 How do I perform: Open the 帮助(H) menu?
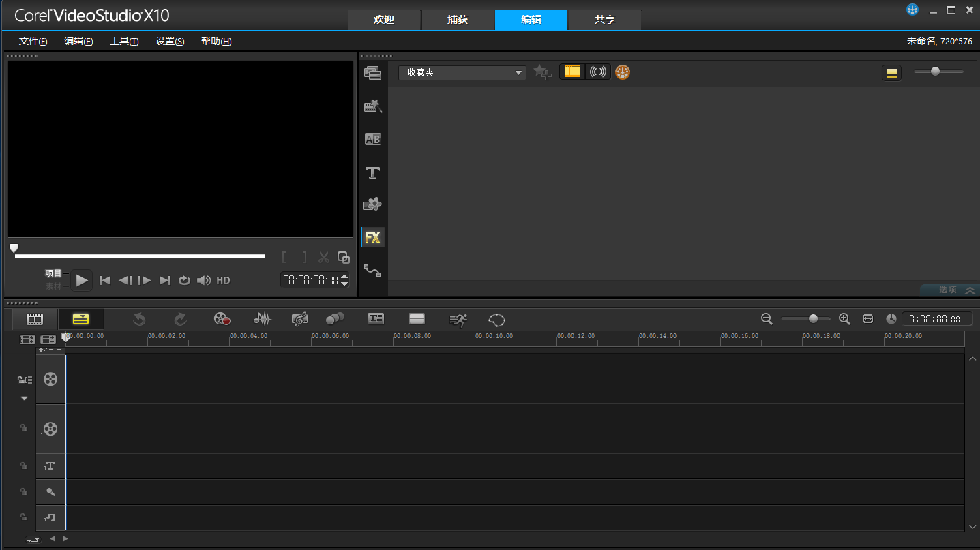coord(216,41)
